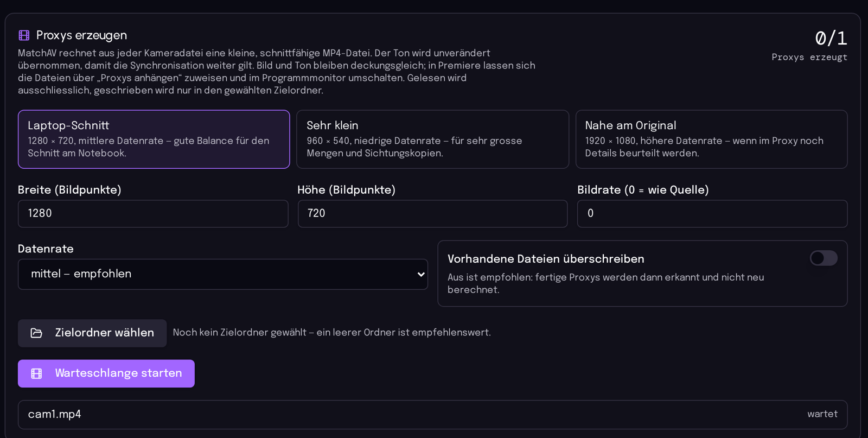Click the Bildrate input field

tap(712, 213)
